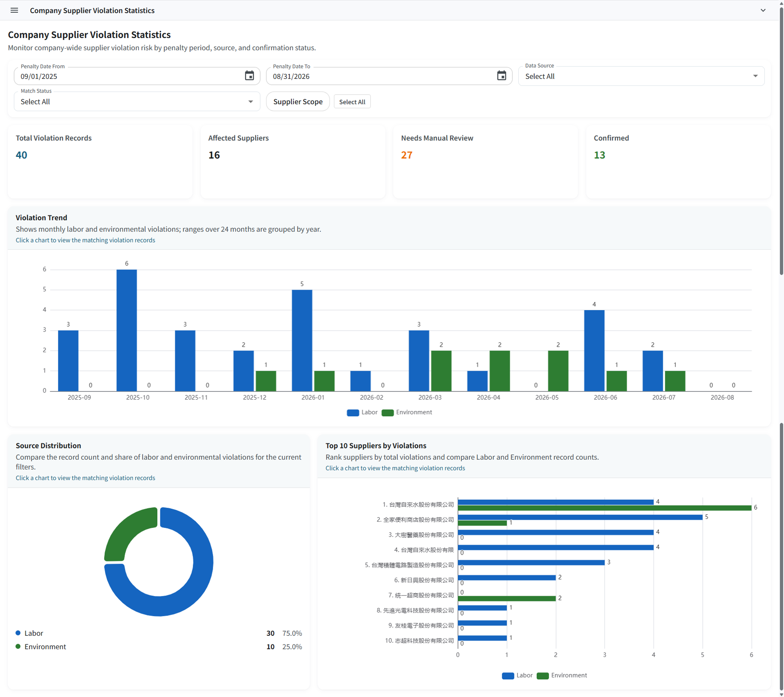Image resolution: width=784 pixels, height=697 pixels.
Task: Toggle Environment legend swatch in Violation Trend
Action: pos(387,413)
